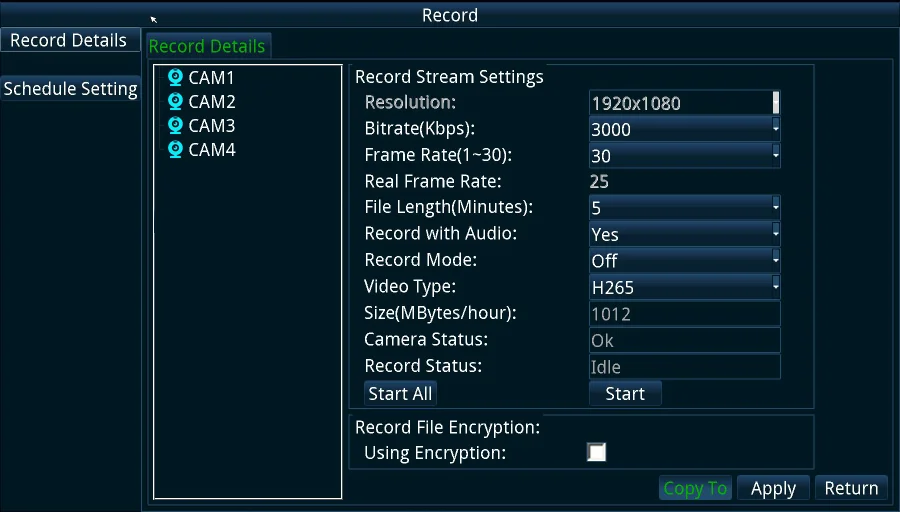Open the Schedule Setting side menu
Viewport: 900px width, 512px height.
70,89
